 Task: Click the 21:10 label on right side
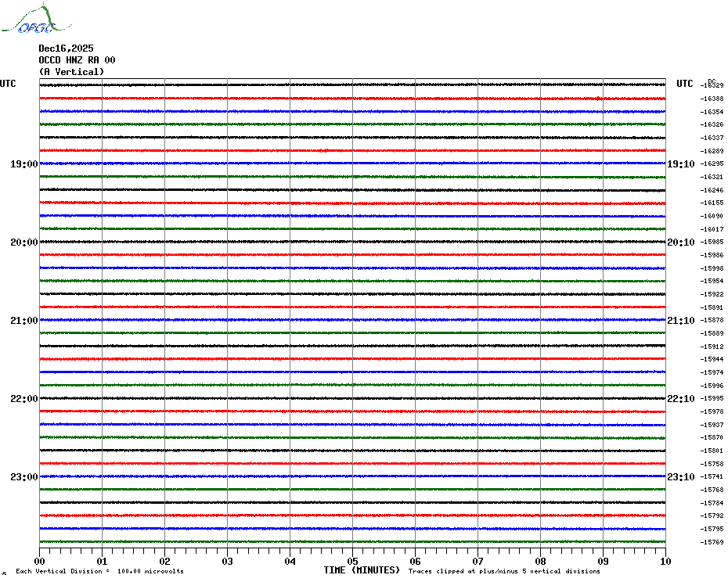(x=680, y=321)
